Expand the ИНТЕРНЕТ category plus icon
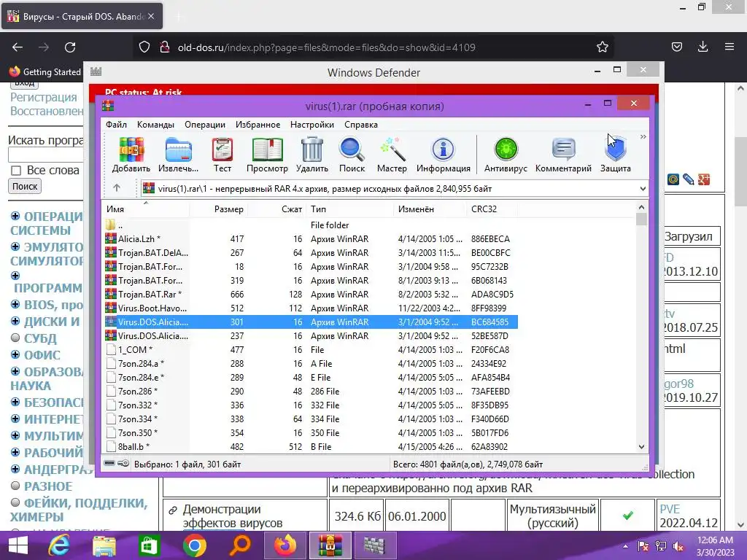The width and height of the screenshot is (747, 560). pos(15,419)
